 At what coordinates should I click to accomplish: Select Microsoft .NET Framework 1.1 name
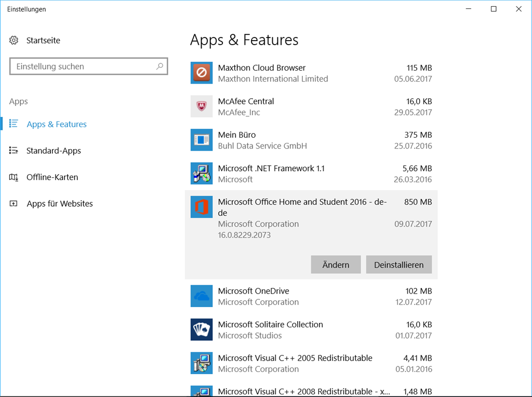click(x=271, y=169)
